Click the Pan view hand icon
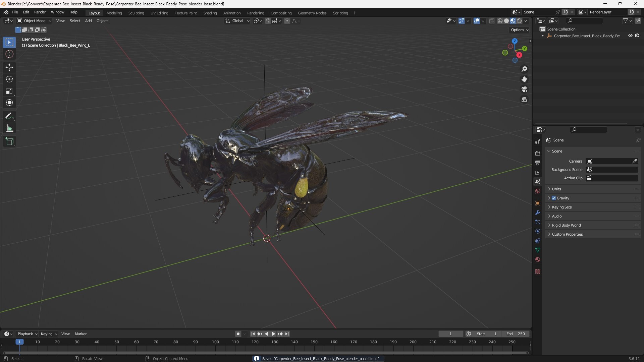 coord(524,79)
